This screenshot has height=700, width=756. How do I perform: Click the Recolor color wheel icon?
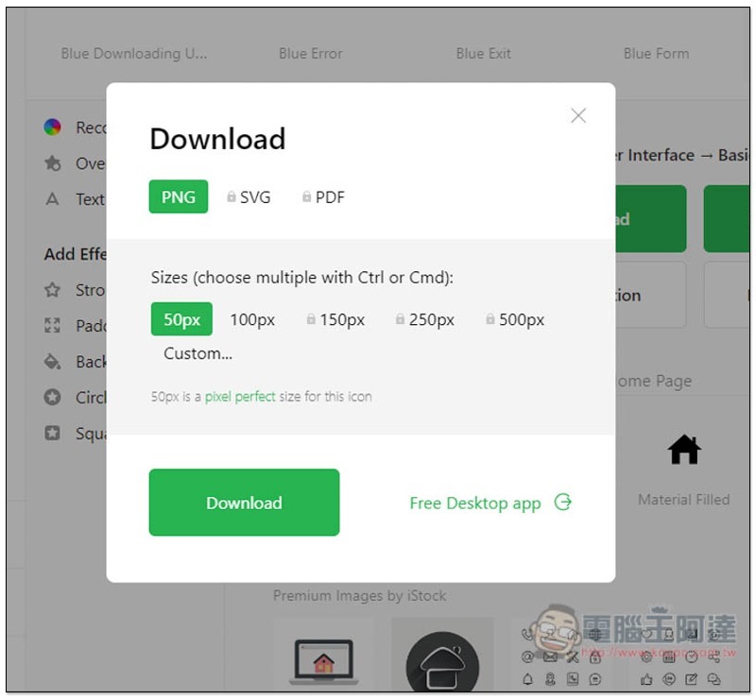click(52, 128)
